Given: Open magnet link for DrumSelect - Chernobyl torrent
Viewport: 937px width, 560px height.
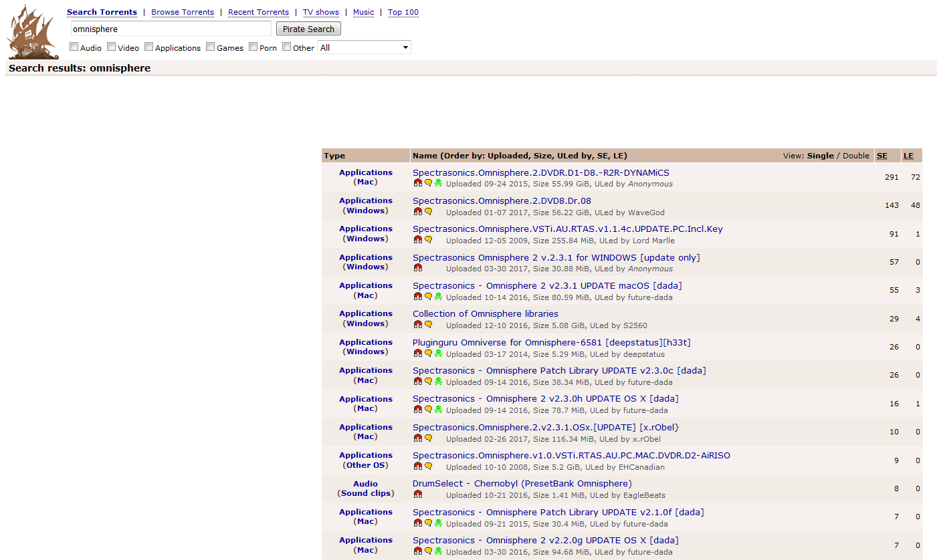Looking at the screenshot, I should point(418,494).
